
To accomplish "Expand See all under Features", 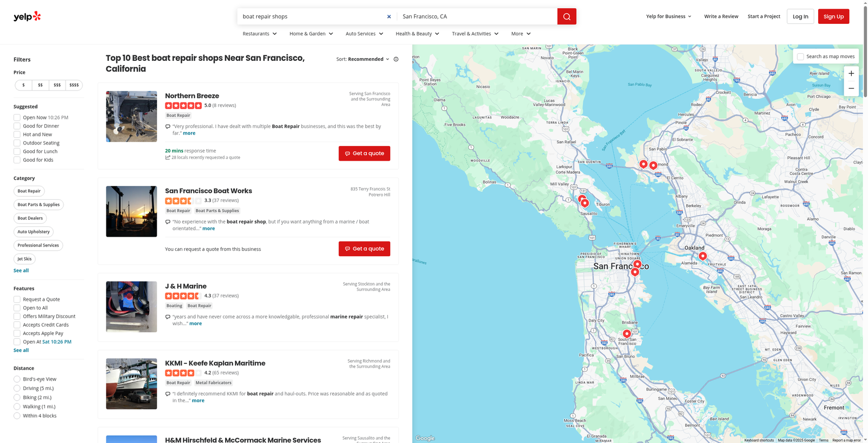I will tap(21, 350).
